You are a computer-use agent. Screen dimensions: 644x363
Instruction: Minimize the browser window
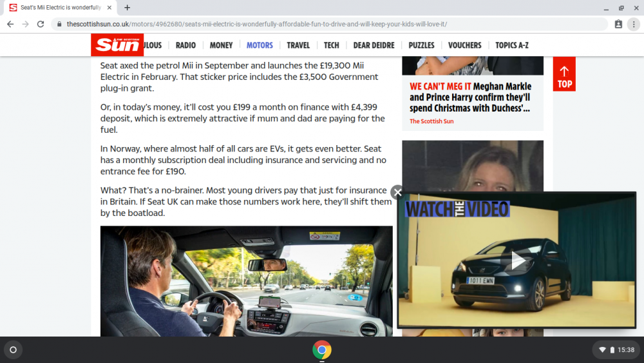click(x=606, y=8)
